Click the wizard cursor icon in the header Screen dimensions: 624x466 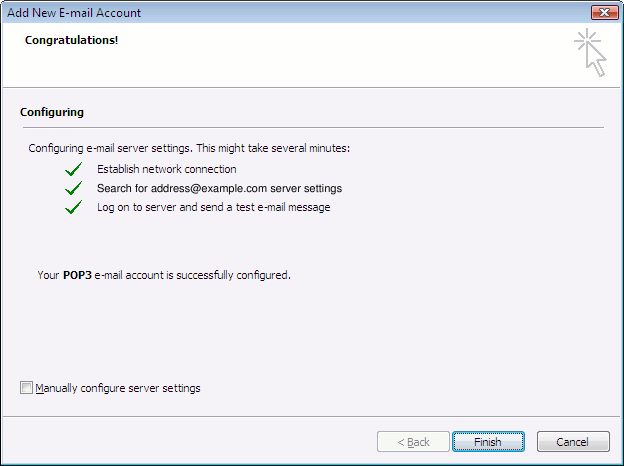click(x=591, y=52)
